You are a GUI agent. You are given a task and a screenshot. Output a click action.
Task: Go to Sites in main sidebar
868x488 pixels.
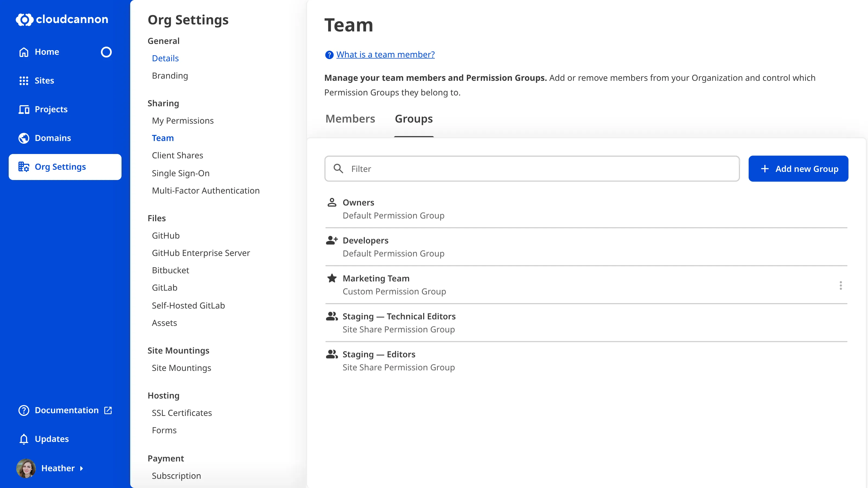pos(44,81)
